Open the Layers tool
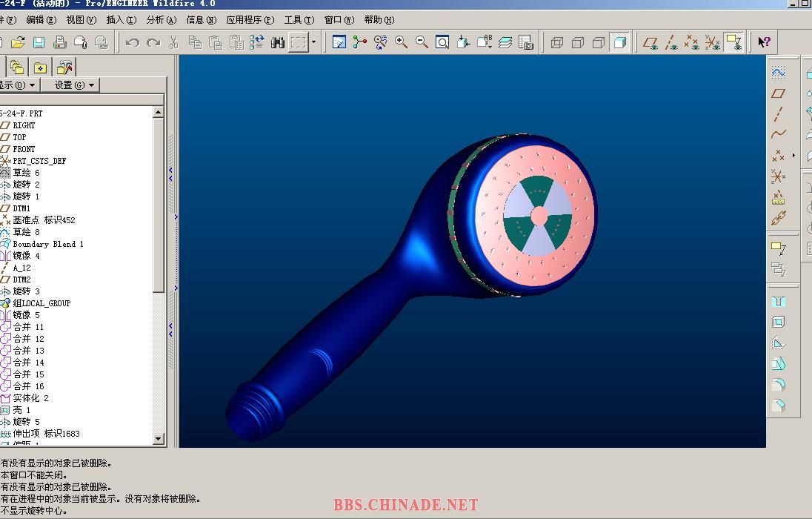This screenshot has width=812, height=519. pos(505,42)
